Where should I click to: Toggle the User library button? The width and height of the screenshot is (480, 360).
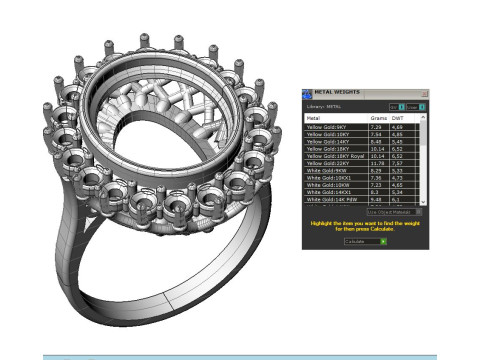pos(415,107)
